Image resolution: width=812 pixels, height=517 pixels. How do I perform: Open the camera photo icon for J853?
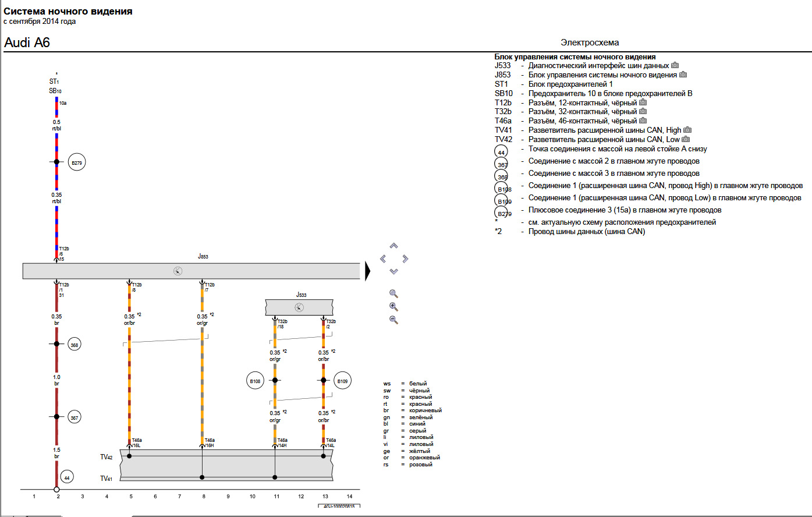[x=683, y=75]
